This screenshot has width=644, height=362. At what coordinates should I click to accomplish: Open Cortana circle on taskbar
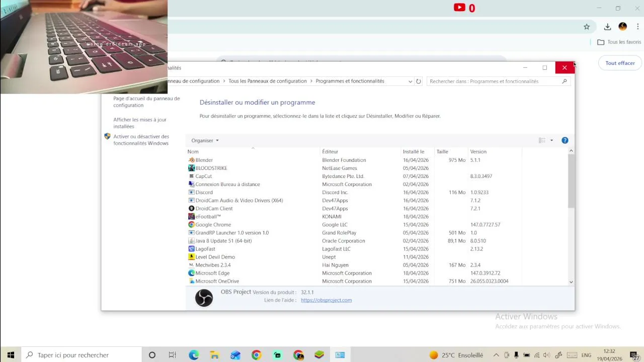click(152, 355)
